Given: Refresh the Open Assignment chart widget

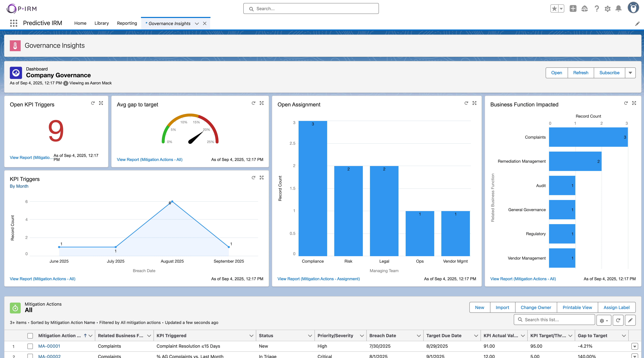Looking at the screenshot, I should click(466, 103).
